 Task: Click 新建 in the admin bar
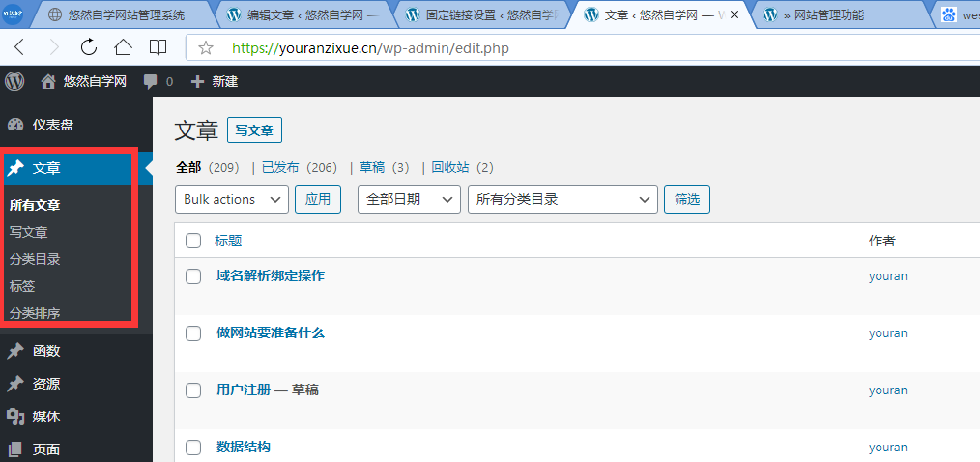[225, 81]
